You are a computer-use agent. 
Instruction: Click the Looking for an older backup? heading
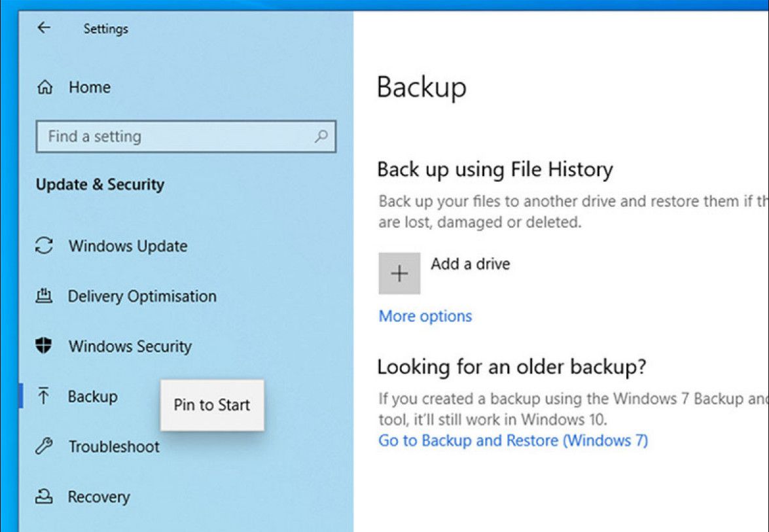512,366
